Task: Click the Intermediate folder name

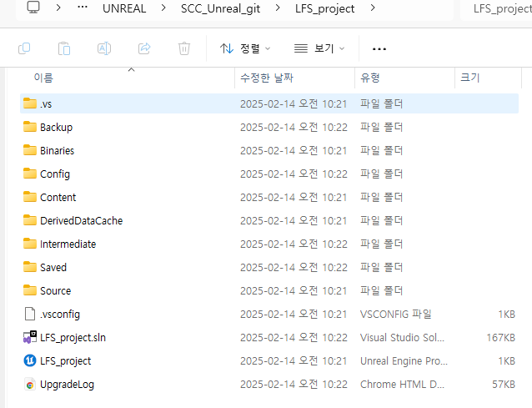Action: (68, 244)
